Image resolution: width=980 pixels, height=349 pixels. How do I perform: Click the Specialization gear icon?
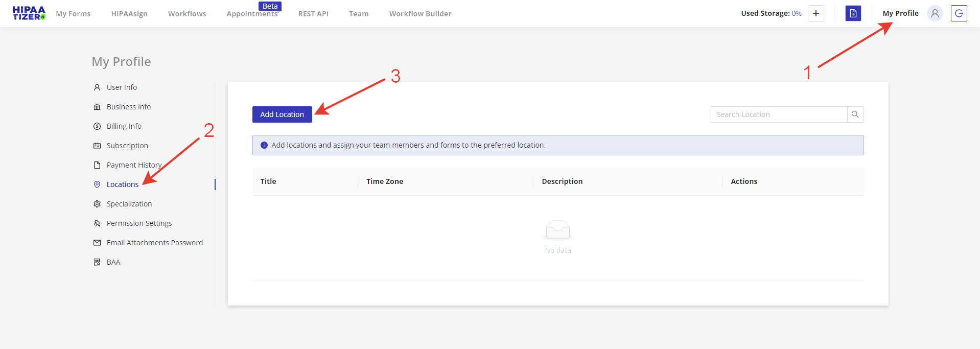coord(97,204)
